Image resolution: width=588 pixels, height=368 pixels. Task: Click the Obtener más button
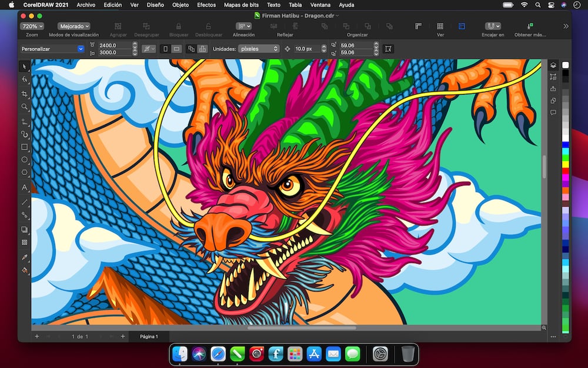(x=530, y=26)
